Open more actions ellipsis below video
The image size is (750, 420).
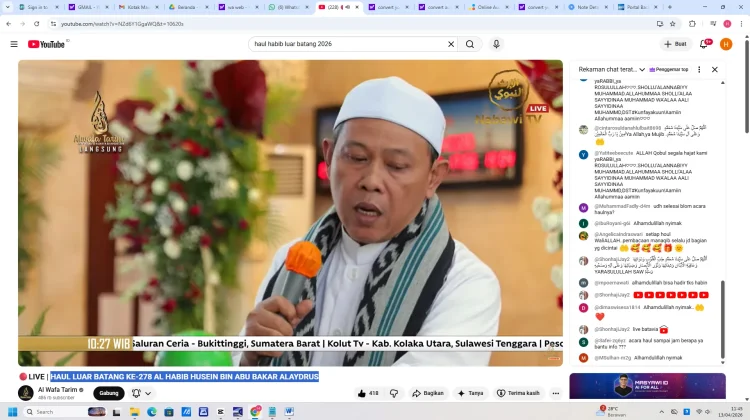[x=555, y=393]
